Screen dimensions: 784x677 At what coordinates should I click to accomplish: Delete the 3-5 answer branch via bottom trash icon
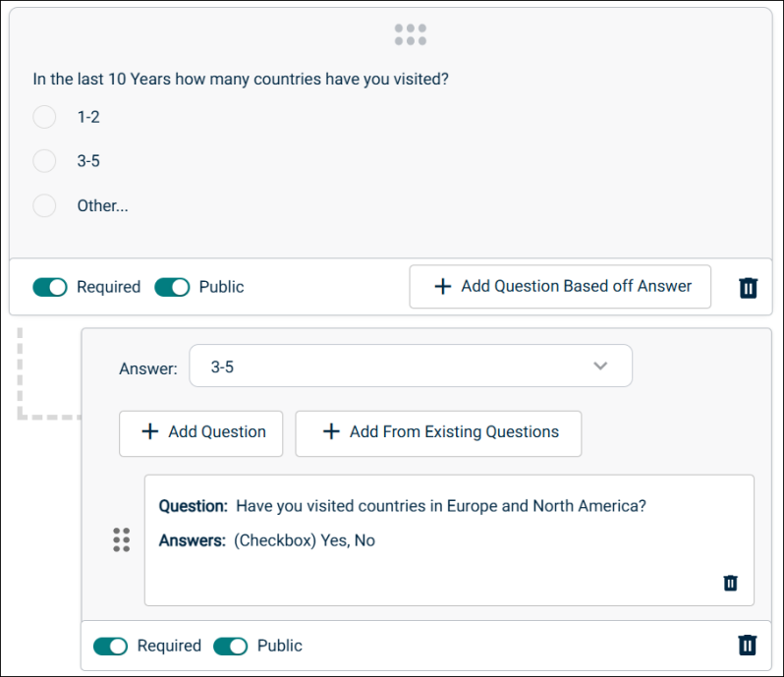pyautogui.click(x=748, y=645)
